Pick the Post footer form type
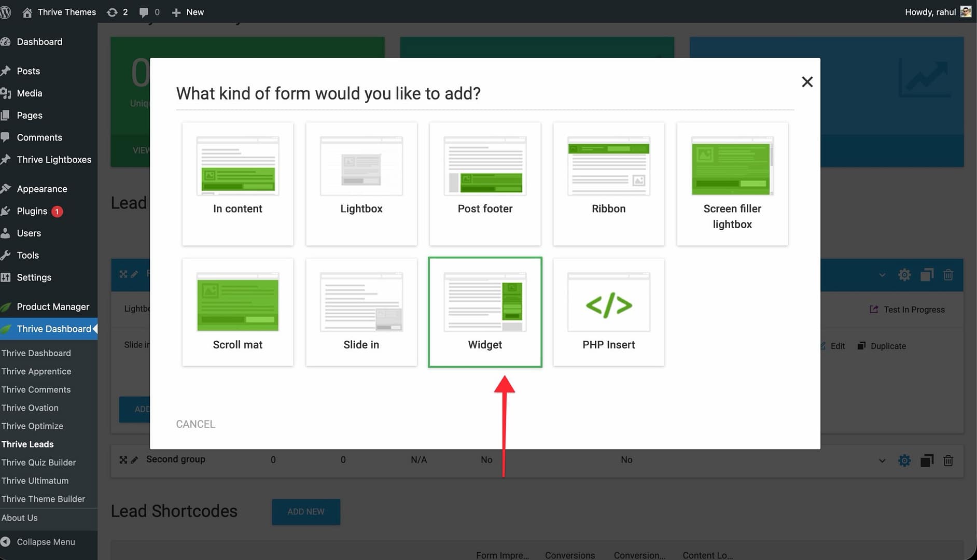 (x=485, y=184)
